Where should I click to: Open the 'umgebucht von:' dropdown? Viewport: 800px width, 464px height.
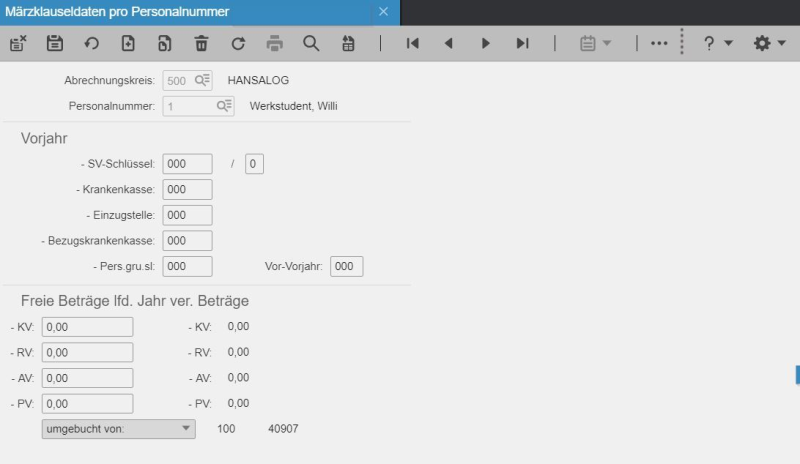pos(118,429)
